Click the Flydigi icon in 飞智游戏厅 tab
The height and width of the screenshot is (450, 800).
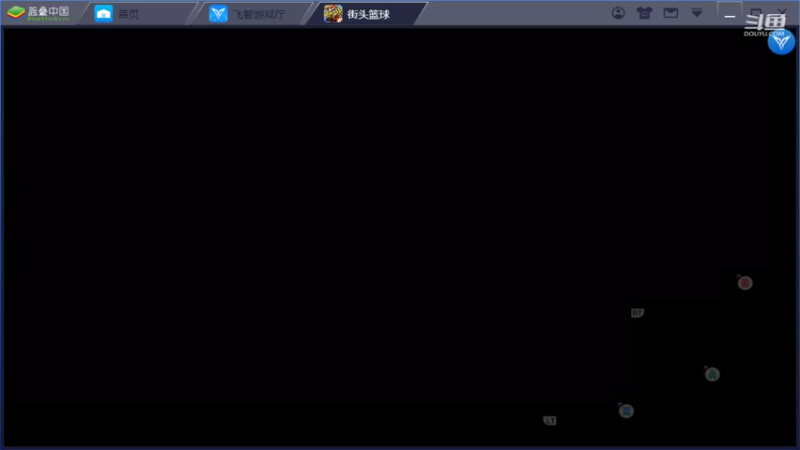[218, 14]
